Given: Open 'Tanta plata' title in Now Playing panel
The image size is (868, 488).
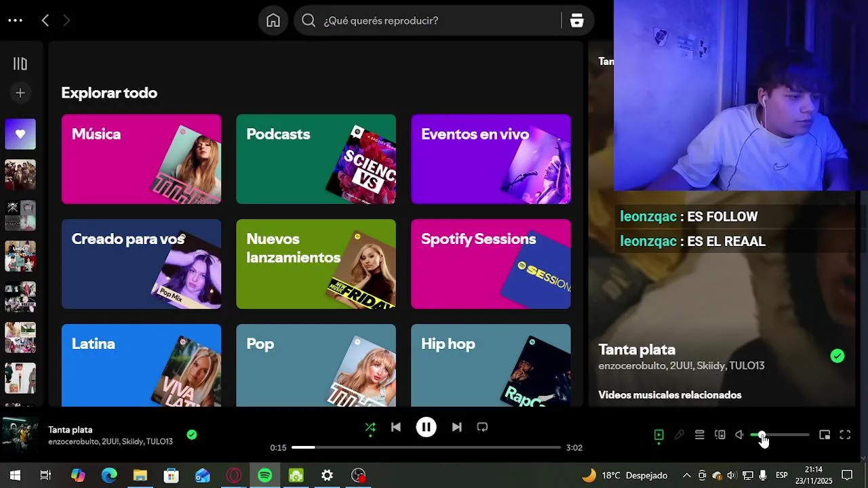Looking at the screenshot, I should [637, 350].
